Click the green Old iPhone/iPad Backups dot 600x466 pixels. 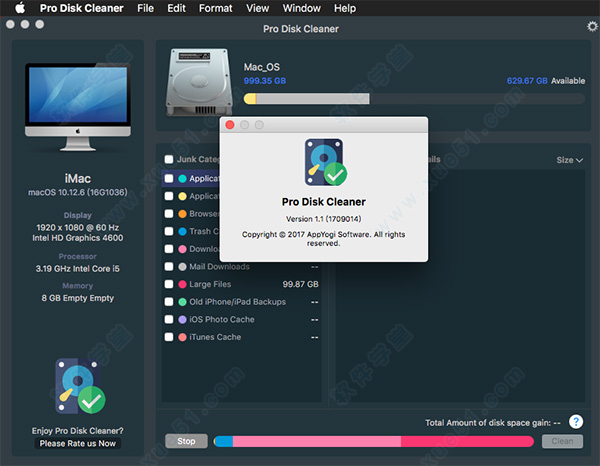183,302
